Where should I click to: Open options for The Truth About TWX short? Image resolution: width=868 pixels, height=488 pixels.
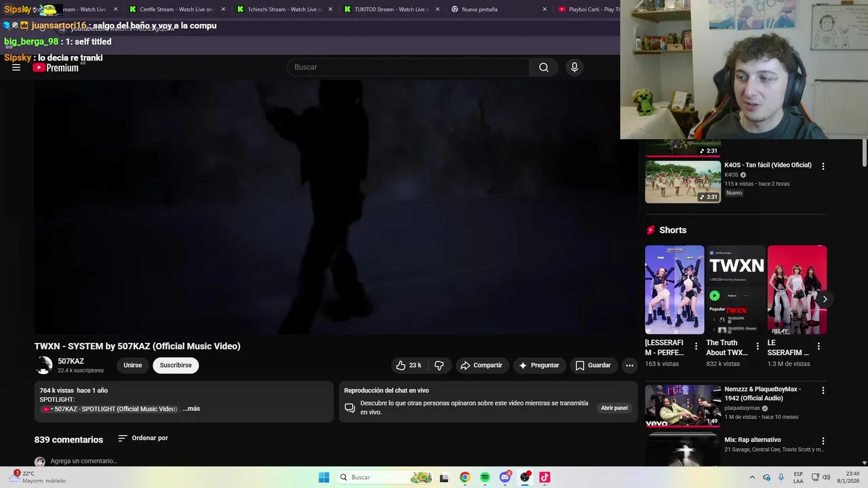coord(757,346)
